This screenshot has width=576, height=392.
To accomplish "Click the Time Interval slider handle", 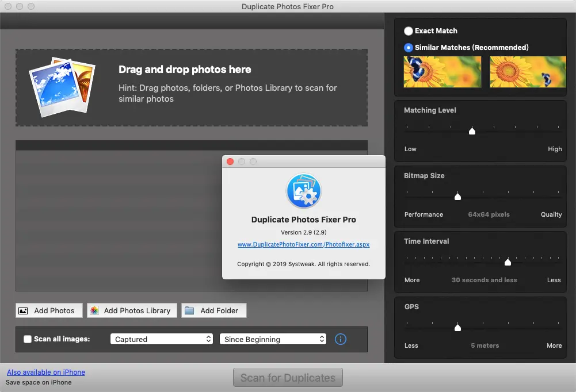I will click(x=508, y=262).
